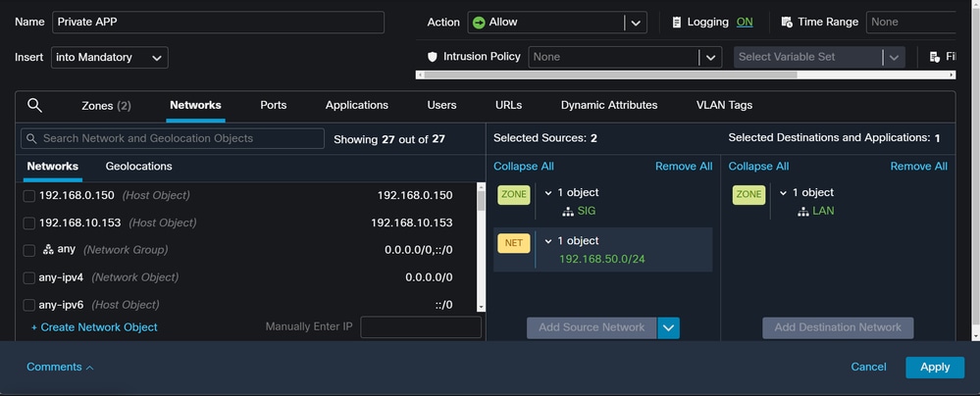The height and width of the screenshot is (396, 980).
Task: Click the Intrusion Policy shield icon
Action: tap(432, 57)
